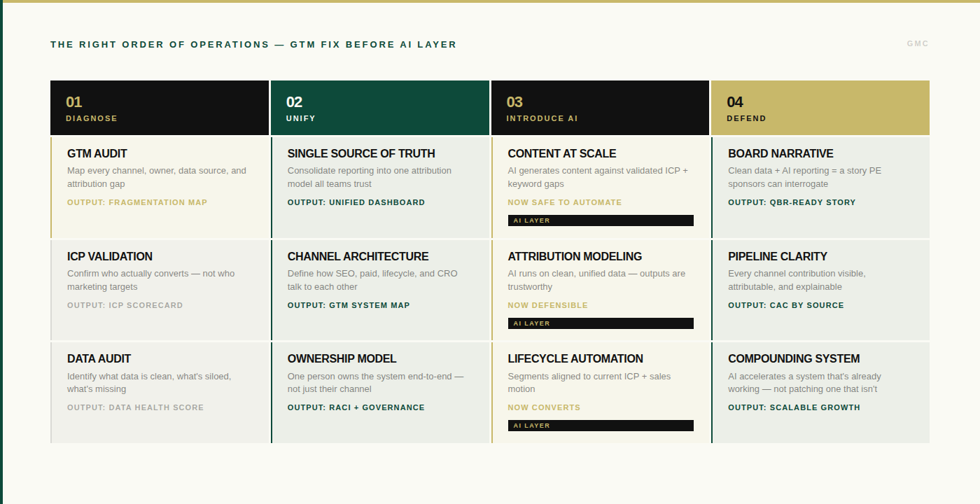Click 'AI generates content against validated ICP' text
Screen dimensions: 980x504
click(598, 177)
